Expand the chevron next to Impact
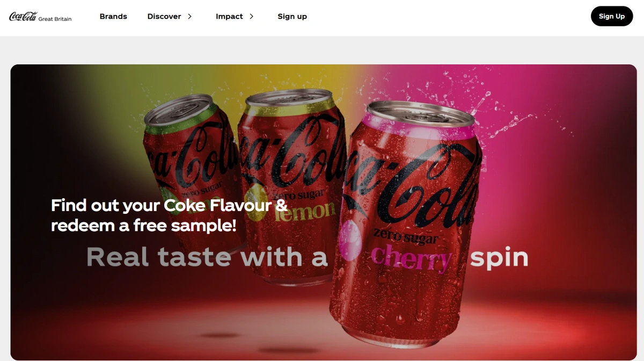Screen dimensions: 644x361 (251, 16)
